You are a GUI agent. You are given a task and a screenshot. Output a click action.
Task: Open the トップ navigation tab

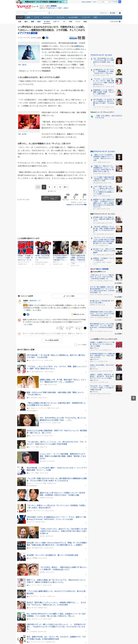tap(20, 17)
